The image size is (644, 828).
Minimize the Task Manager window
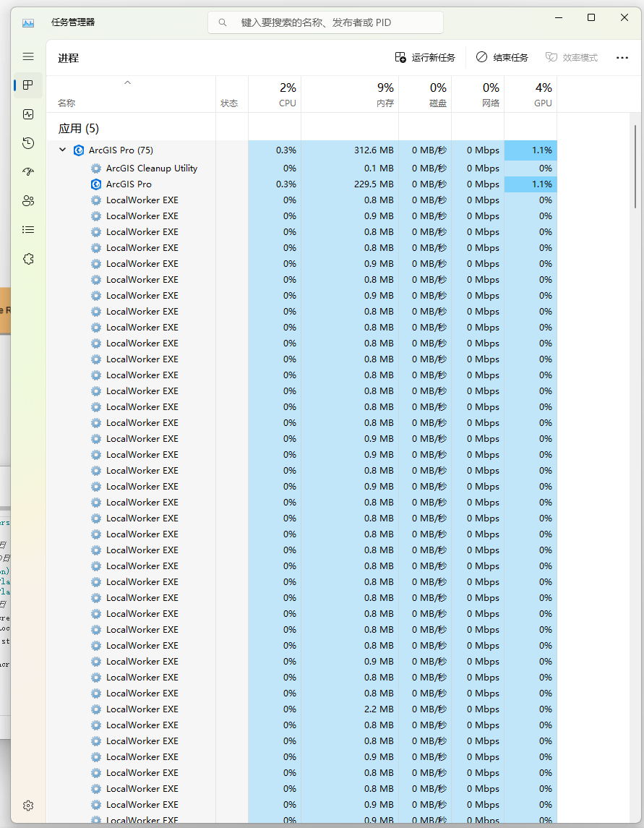tap(559, 18)
